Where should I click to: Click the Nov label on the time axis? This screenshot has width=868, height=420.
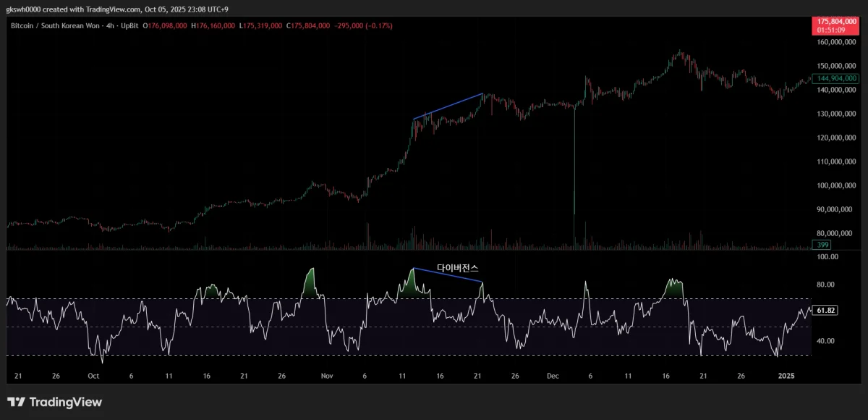click(327, 377)
